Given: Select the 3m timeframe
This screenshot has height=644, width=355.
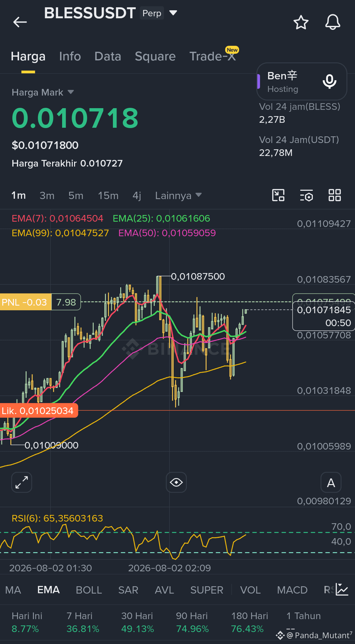Looking at the screenshot, I should [x=47, y=195].
